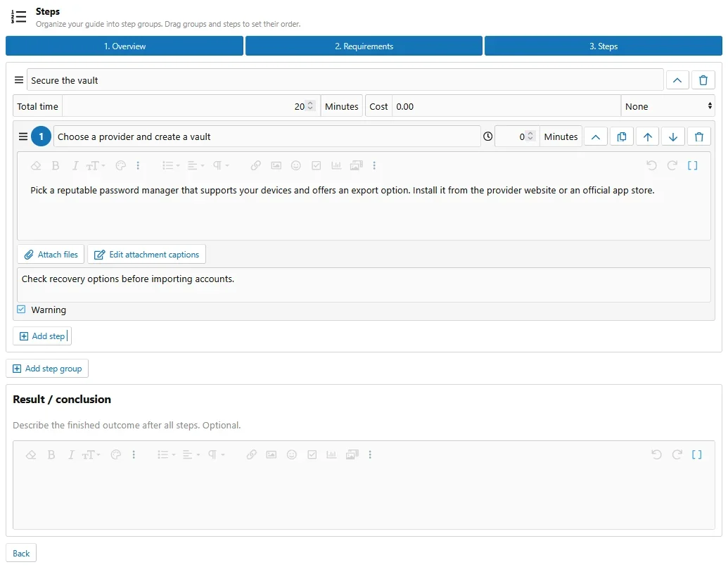Viewport: 728px width, 567px height.
Task: Switch to the '2. Requirements' tab
Action: point(364,46)
